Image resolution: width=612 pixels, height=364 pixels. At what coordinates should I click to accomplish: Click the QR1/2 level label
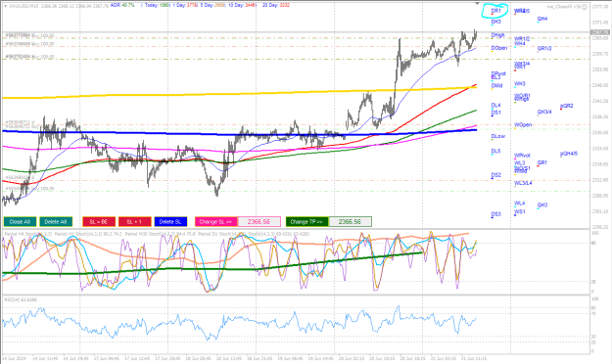click(x=544, y=48)
